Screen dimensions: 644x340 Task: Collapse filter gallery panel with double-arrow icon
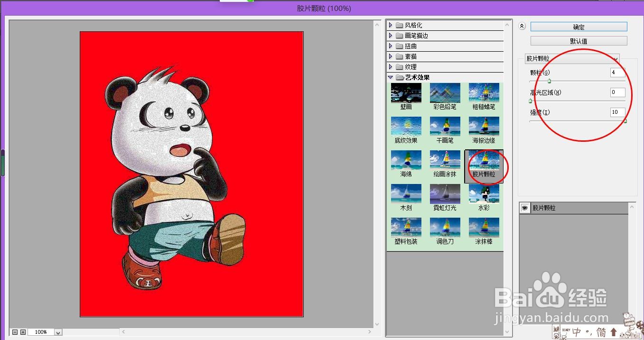pyautogui.click(x=522, y=27)
